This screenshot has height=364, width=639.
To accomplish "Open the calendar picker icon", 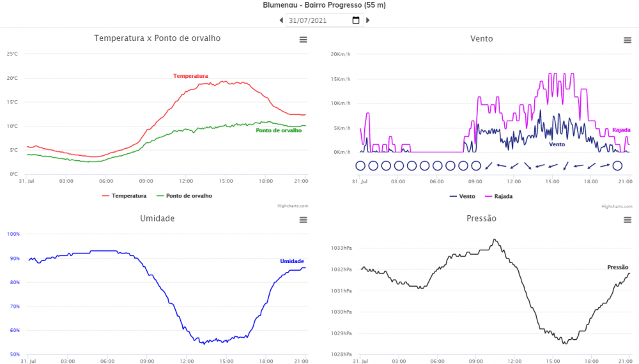I will [x=356, y=20].
